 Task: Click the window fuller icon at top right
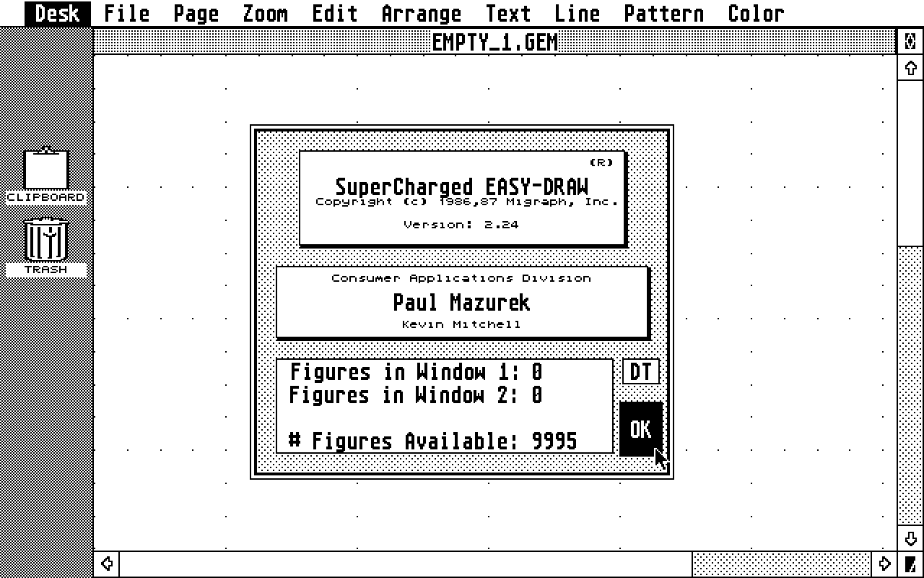coord(910,42)
